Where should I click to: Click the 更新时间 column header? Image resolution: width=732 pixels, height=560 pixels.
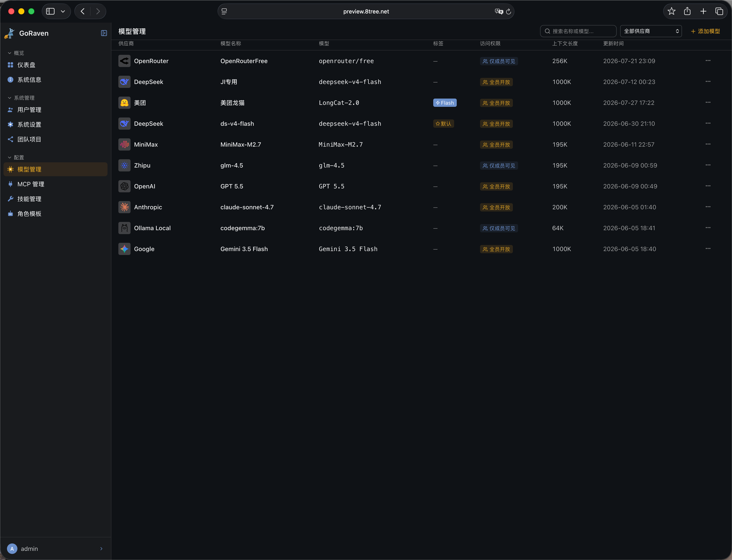pos(613,43)
